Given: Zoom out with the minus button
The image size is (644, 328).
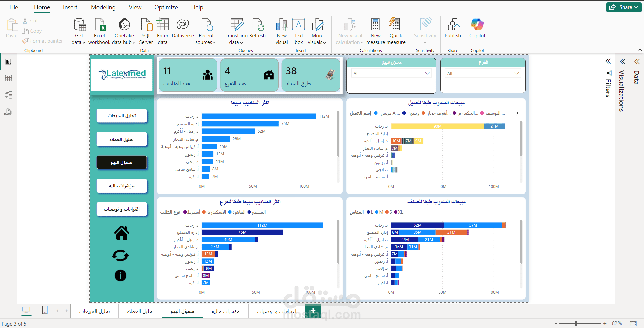Looking at the screenshot, I should coord(556,323).
